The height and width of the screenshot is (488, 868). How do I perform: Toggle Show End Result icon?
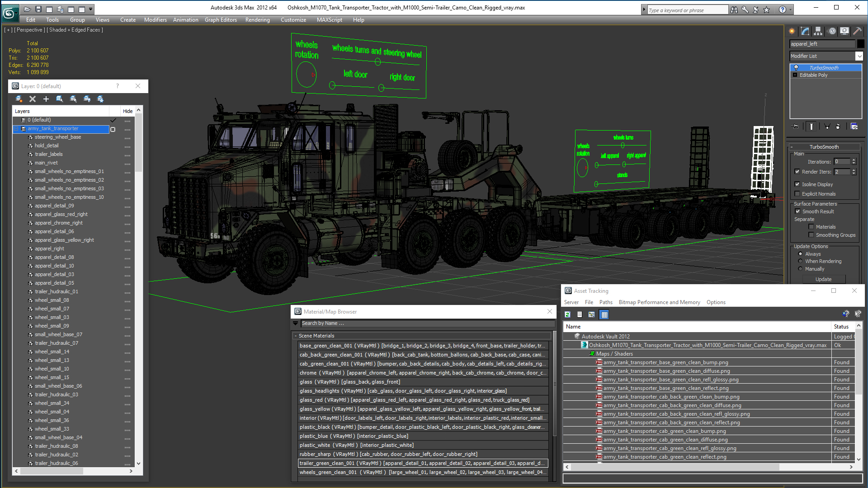pos(811,127)
